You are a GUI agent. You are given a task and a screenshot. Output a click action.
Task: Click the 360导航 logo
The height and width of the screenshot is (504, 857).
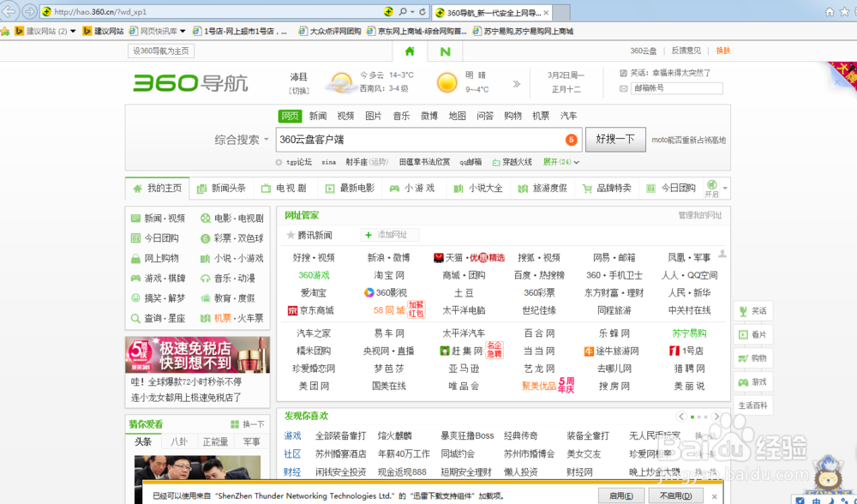click(190, 82)
